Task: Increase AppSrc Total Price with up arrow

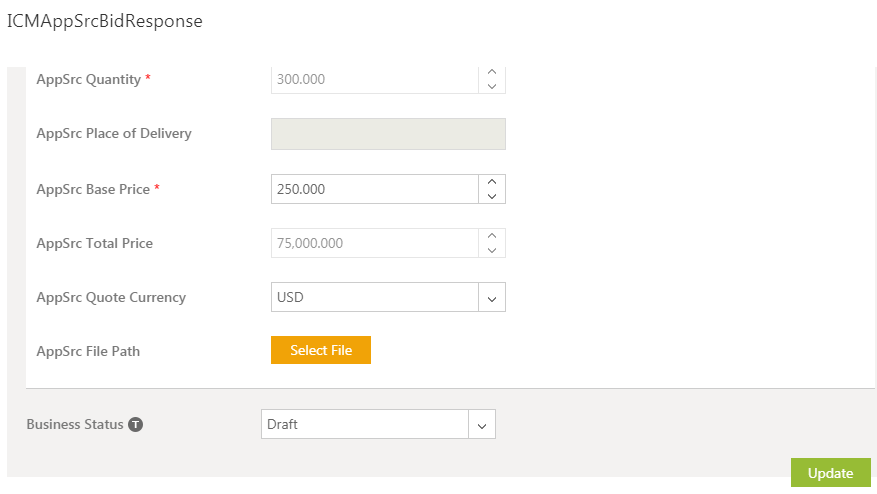Action: [x=492, y=236]
